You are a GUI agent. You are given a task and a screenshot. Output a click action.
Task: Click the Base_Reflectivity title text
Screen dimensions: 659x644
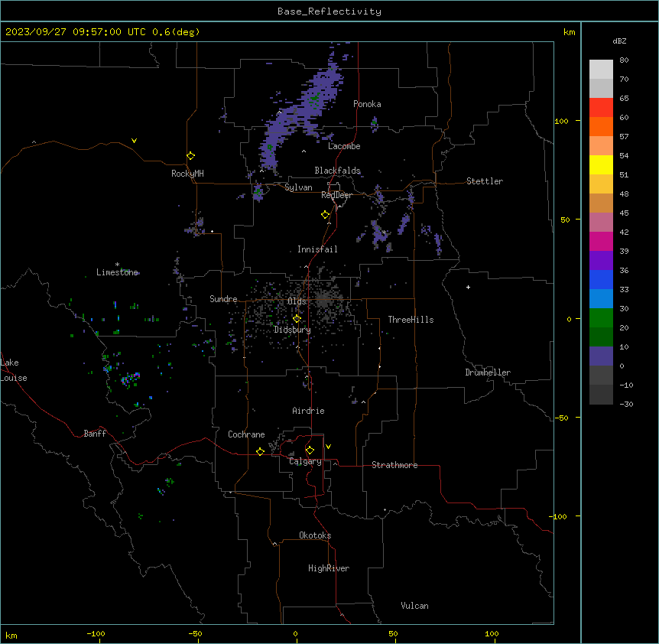coord(329,11)
